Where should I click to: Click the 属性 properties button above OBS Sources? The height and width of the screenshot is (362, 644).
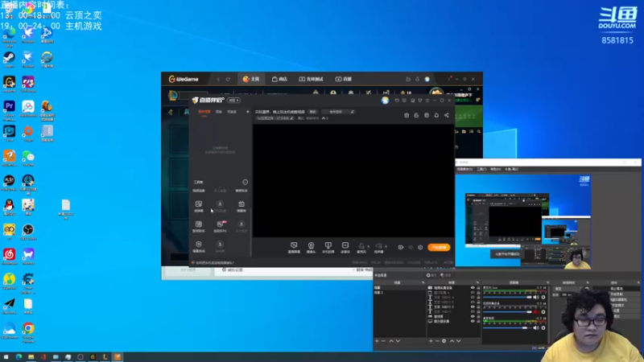[431, 275]
